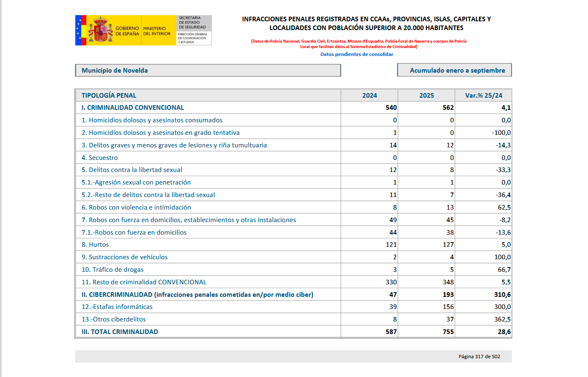This screenshot has height=377, width=588.
Task: Click the Var.% 25/24 column header
Action: coord(484,96)
